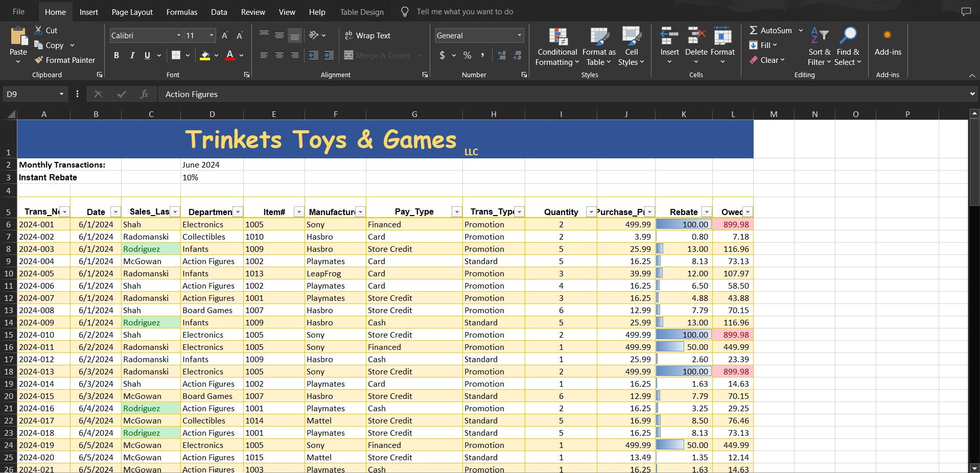Enable Wrap Text for selected cell
980x473 pixels.
[x=367, y=35]
